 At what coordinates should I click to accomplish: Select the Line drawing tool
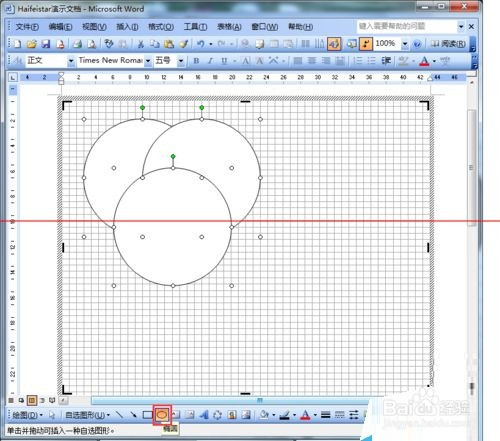point(119,415)
